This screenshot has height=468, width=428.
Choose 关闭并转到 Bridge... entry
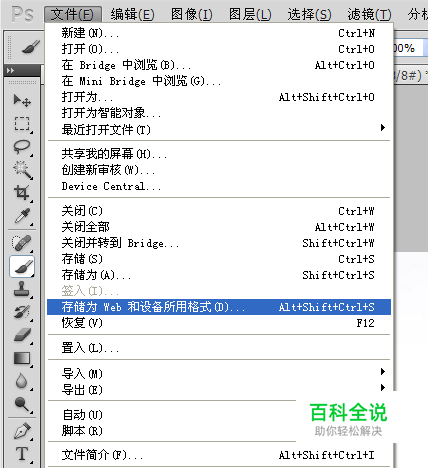[x=219, y=243]
